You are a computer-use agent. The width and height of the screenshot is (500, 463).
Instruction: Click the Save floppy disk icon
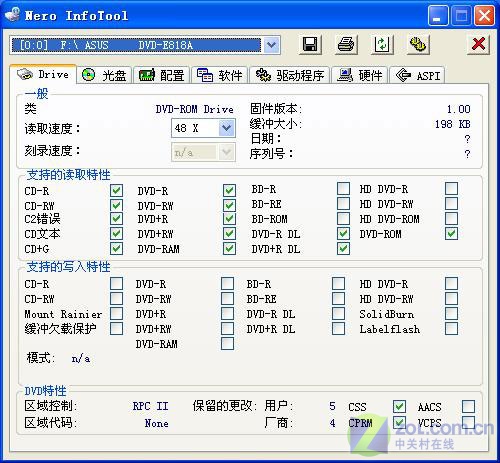[310, 44]
